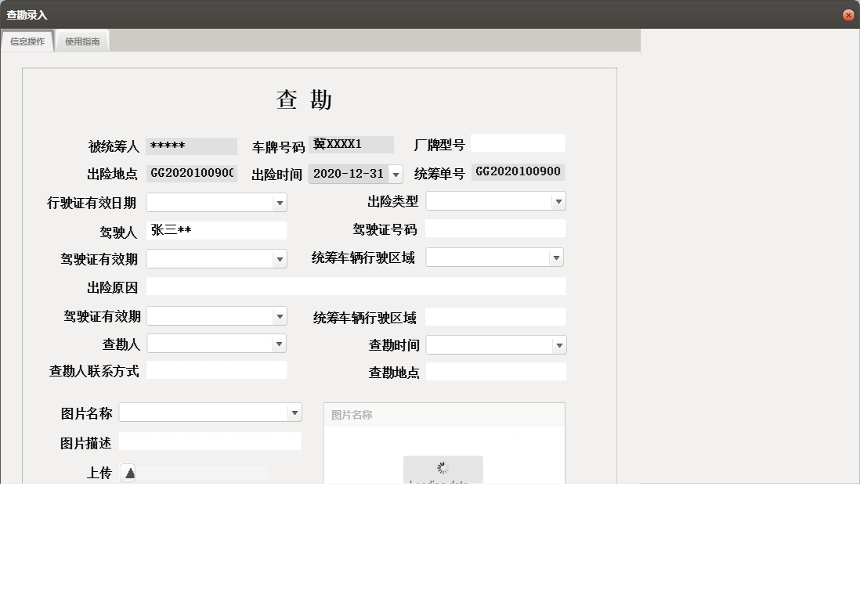Click the upload triangle icon next to 上传
Viewport: 860px width, 616px height.
(129, 472)
